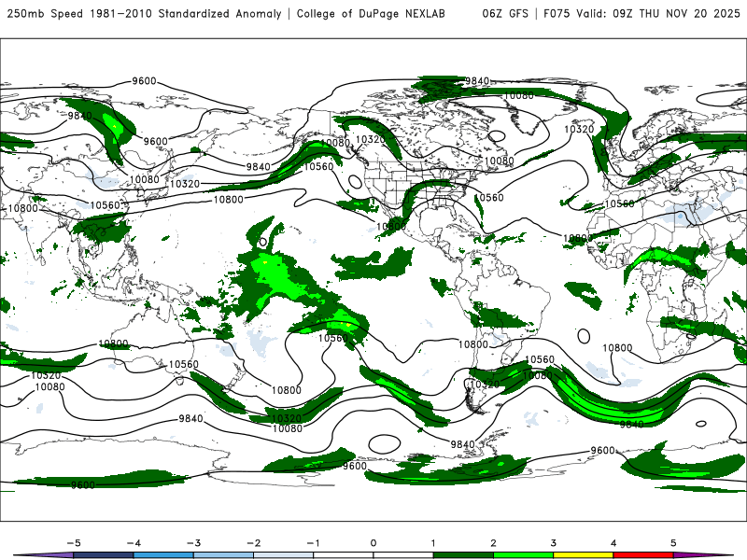Click the '06Z GFS' model run label

(505, 13)
